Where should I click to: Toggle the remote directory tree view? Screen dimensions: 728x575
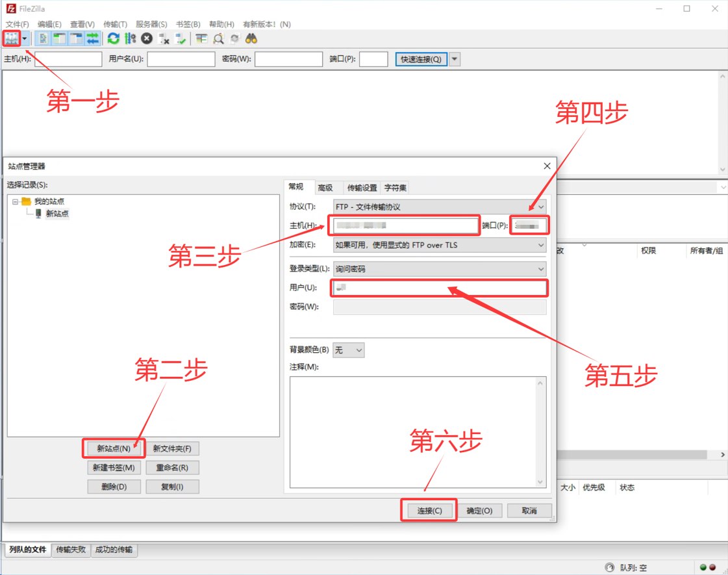(x=76, y=38)
